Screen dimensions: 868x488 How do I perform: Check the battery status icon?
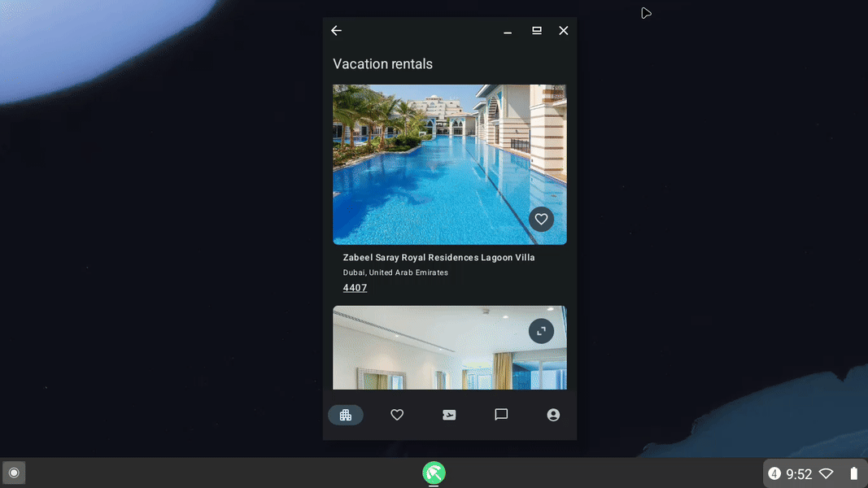(x=853, y=473)
